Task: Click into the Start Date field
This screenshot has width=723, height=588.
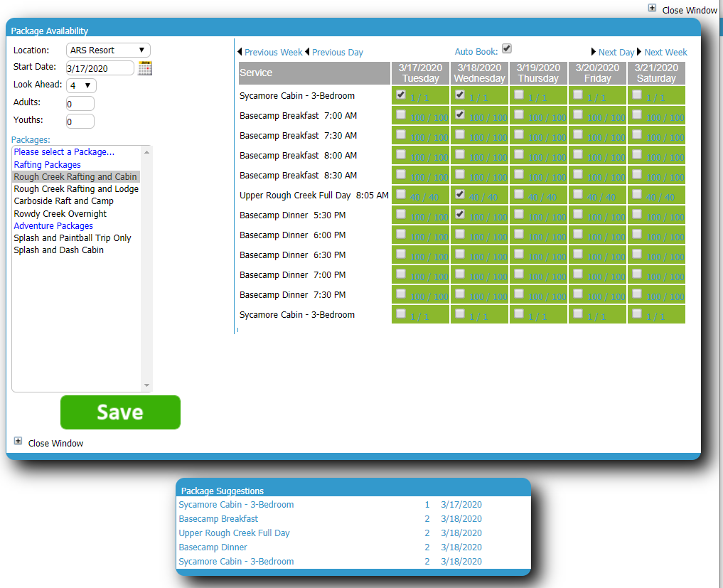Action: [100, 68]
